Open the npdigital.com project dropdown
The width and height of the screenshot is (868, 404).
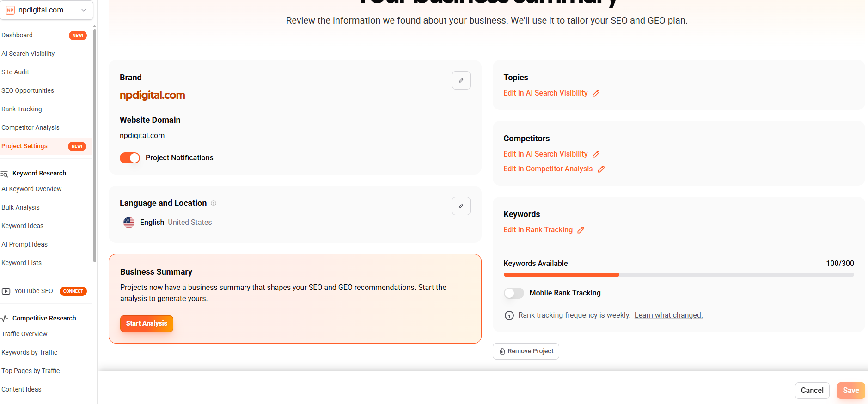point(47,10)
